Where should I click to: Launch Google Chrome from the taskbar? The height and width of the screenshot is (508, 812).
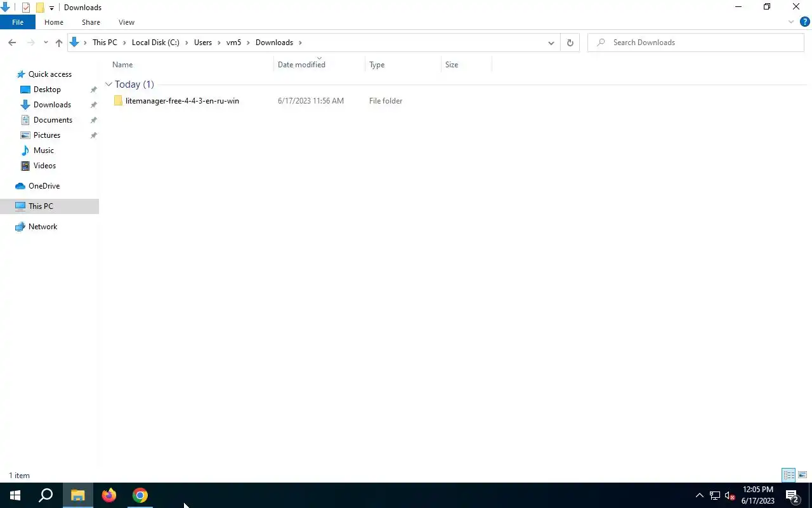(140, 495)
